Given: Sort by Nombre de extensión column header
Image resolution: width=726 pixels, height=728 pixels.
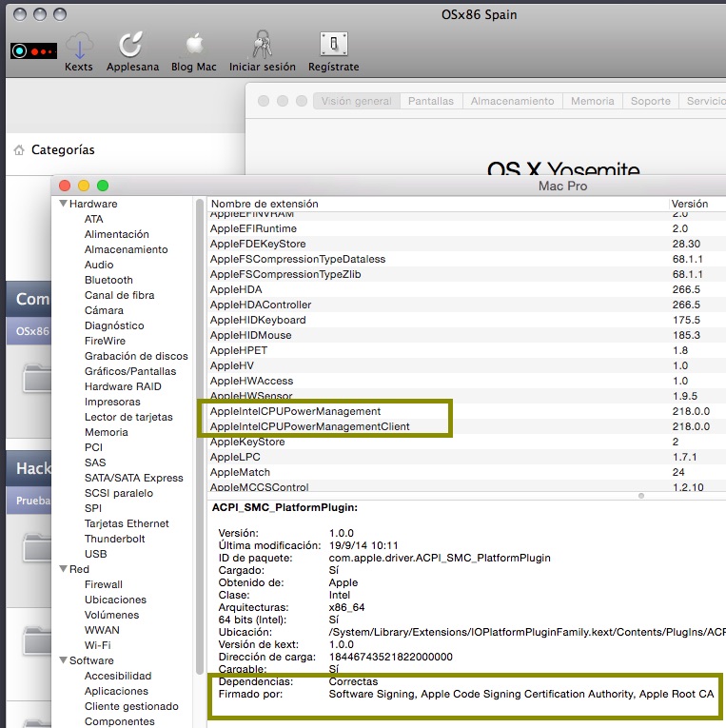Looking at the screenshot, I should tap(437, 204).
